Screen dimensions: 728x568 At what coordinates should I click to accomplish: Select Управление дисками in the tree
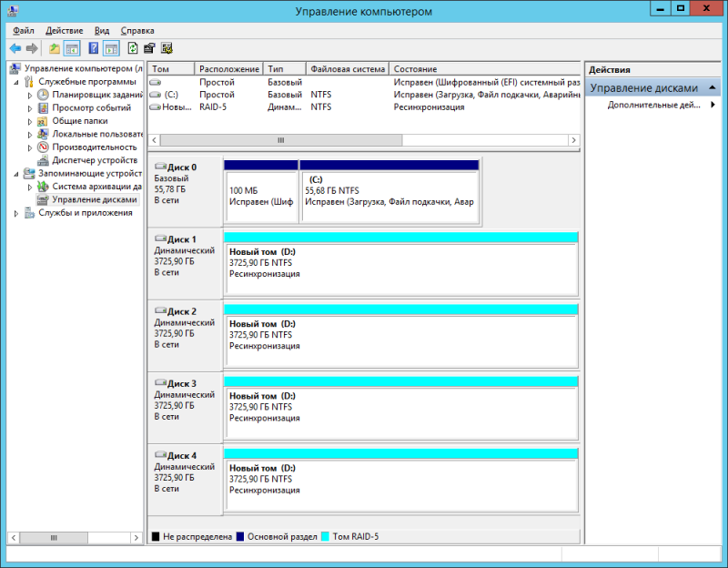click(95, 199)
